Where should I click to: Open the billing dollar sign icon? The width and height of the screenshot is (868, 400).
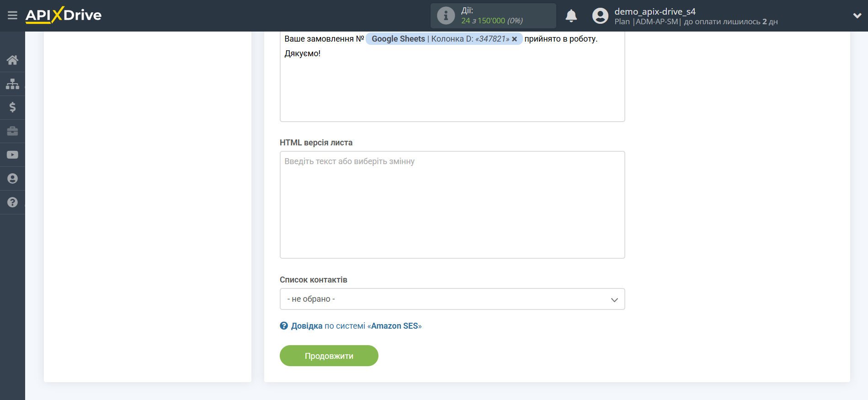(x=12, y=107)
